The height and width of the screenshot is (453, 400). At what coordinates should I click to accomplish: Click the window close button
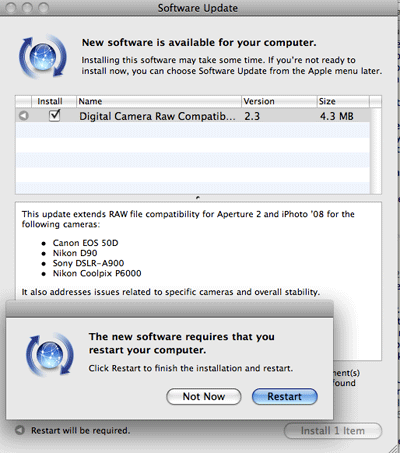[11, 7]
